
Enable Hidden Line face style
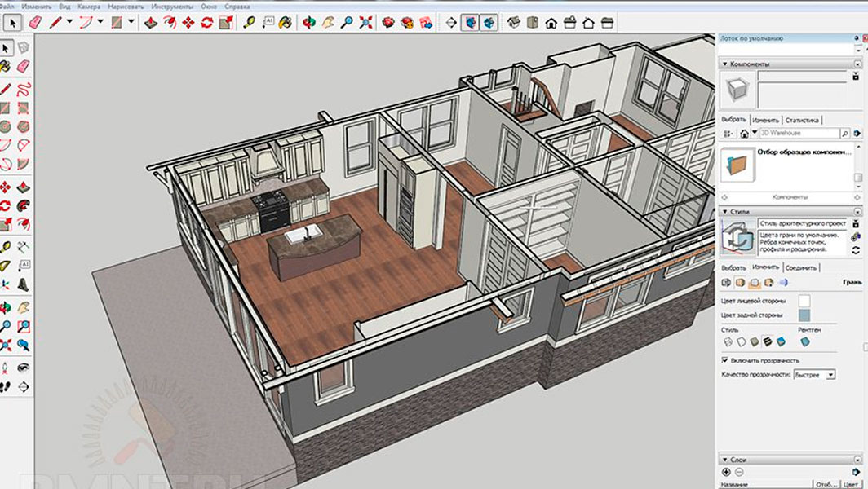coord(742,341)
